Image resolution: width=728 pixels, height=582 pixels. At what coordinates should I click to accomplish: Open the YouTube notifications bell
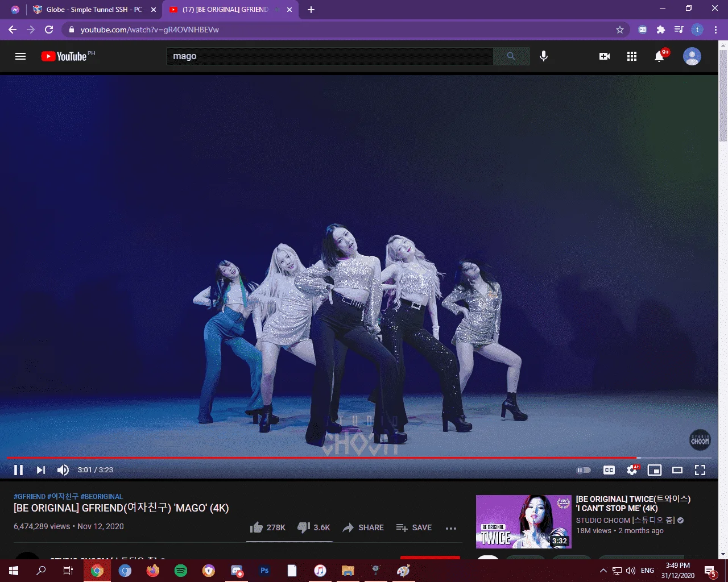(659, 56)
